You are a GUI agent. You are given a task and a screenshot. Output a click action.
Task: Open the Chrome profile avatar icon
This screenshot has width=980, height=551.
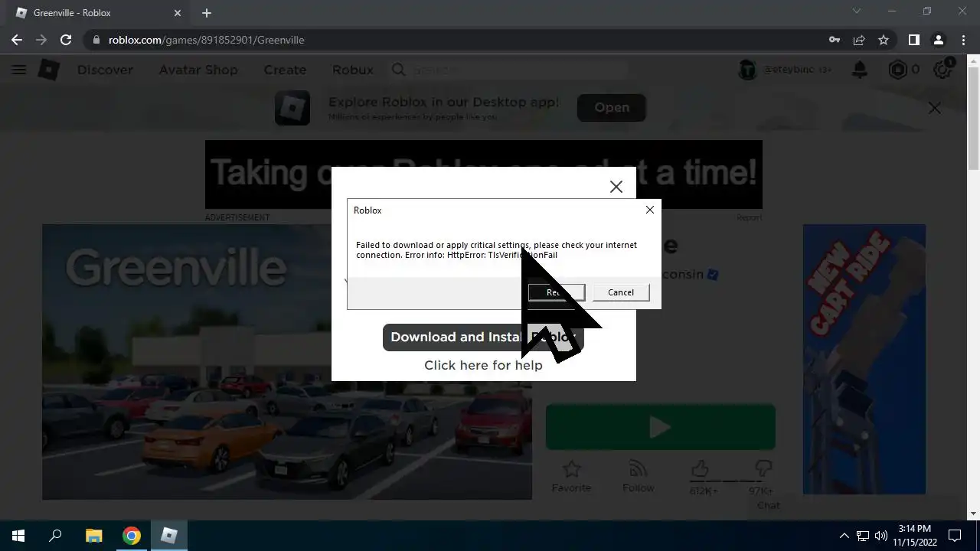point(939,40)
